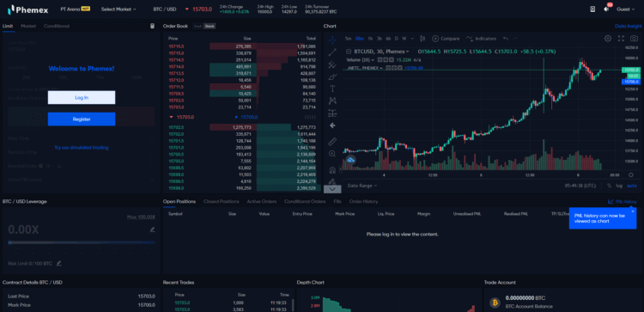Viewport: 644px width, 312px height.
Task: Expand the Date Range dropdown
Action: pos(361,186)
